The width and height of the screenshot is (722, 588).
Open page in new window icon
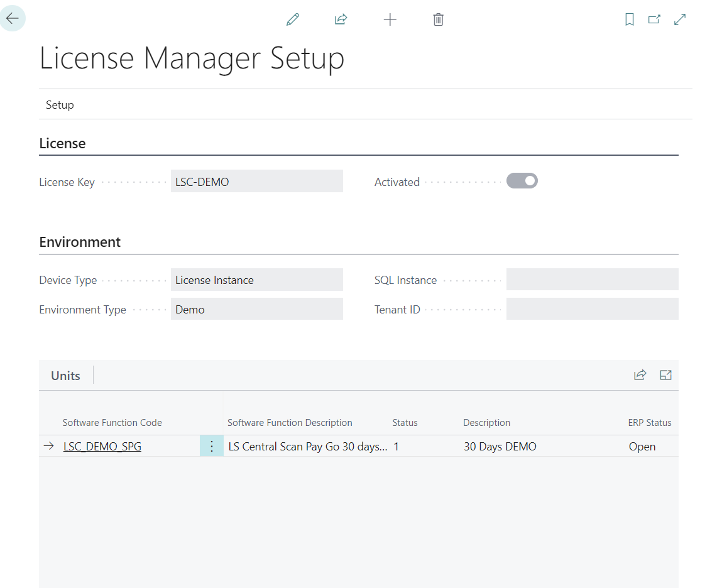[654, 19]
